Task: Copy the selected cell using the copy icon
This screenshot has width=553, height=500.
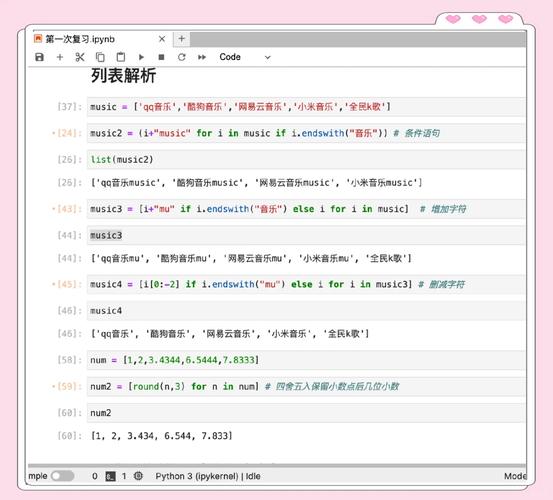Action: click(100, 57)
